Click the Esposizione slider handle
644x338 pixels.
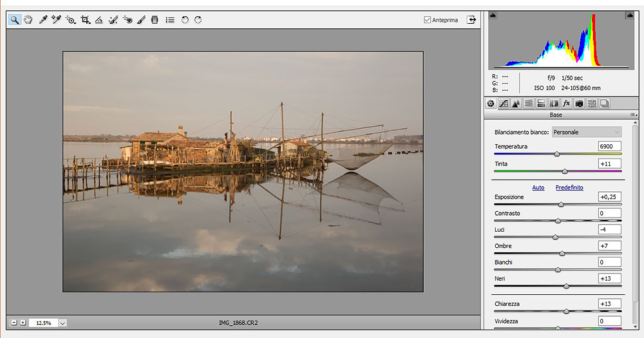(561, 205)
